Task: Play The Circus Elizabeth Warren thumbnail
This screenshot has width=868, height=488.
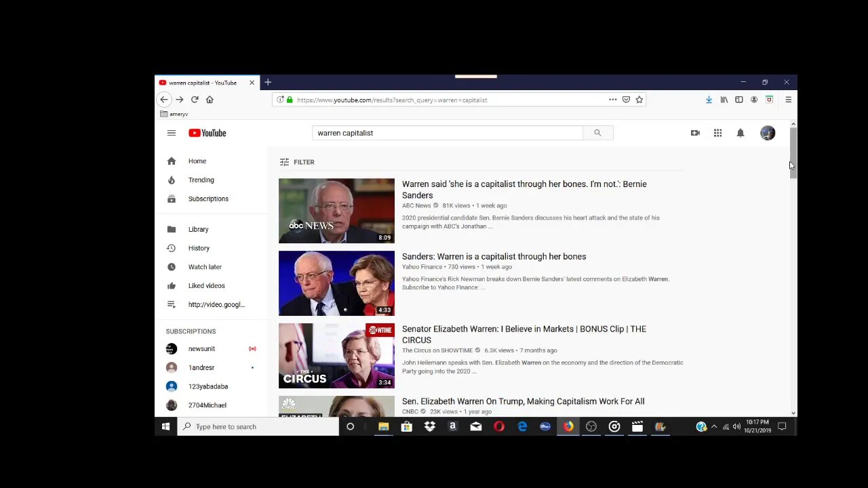Action: pyautogui.click(x=336, y=356)
